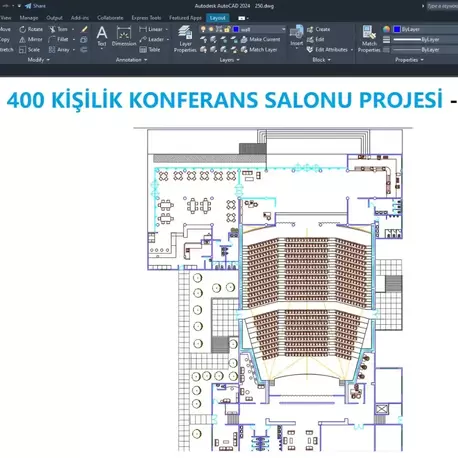Click the Offset tool icon
The height and width of the screenshot is (458, 458).
point(84,50)
